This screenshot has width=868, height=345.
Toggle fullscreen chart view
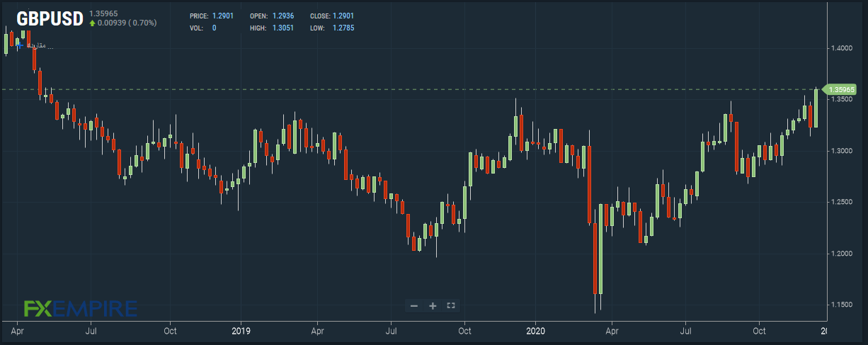click(451, 306)
